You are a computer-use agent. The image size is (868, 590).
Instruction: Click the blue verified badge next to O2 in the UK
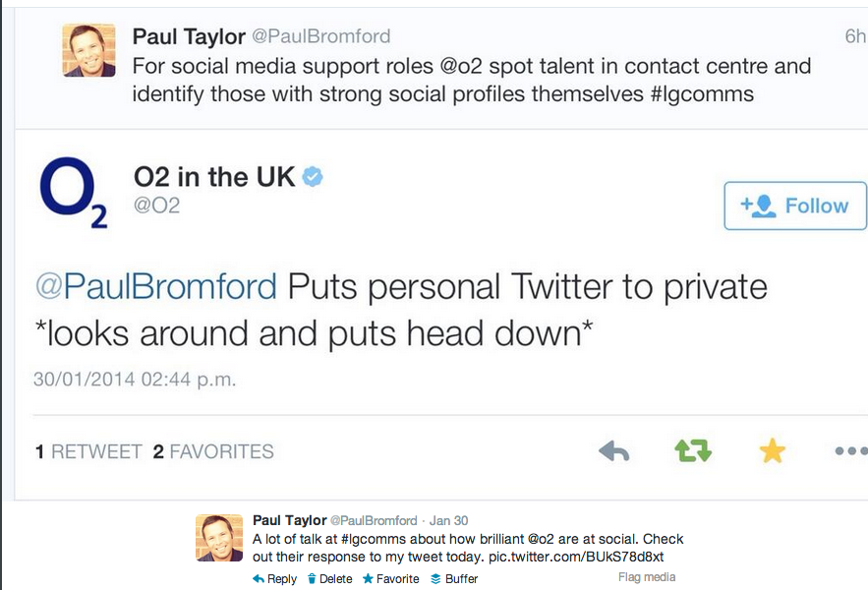[314, 177]
